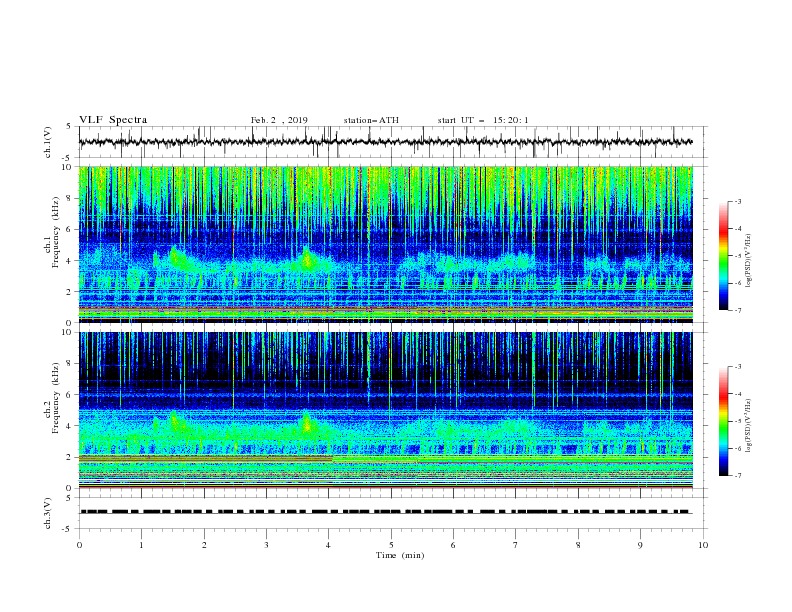This screenshot has height=612, width=792.
Task: Click the ch.1 'Frequency (kHz)' axis label
Action: [x=56, y=233]
